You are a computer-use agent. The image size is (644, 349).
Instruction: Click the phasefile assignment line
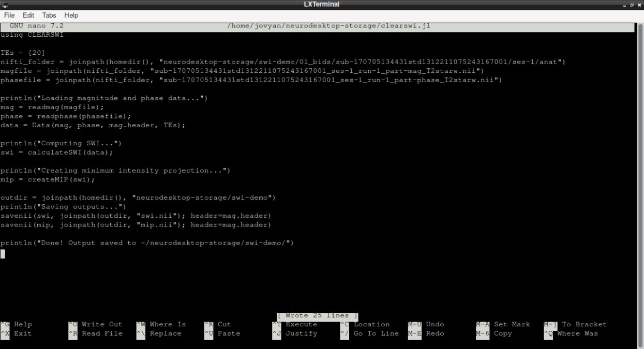251,80
